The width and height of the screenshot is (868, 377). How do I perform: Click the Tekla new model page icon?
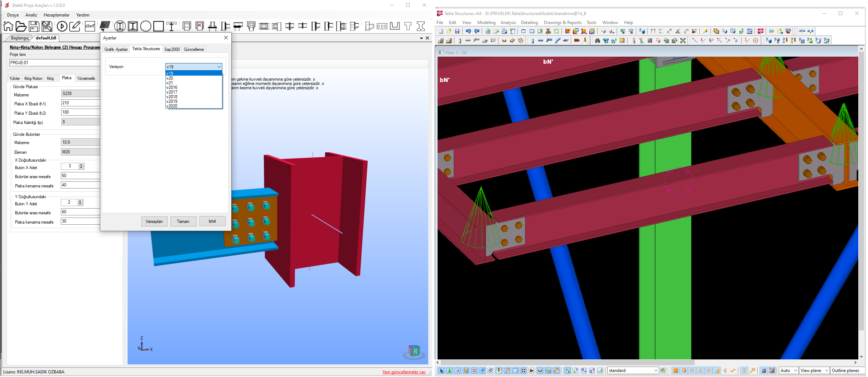440,31
